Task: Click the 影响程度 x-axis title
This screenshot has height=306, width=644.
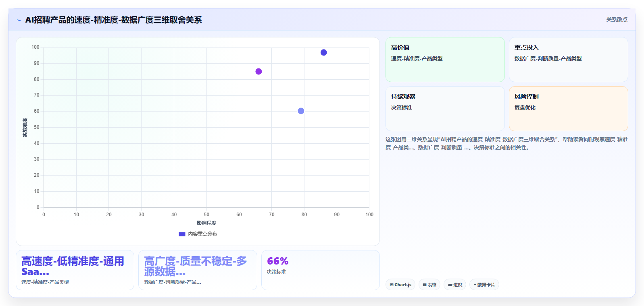Action: point(206,223)
